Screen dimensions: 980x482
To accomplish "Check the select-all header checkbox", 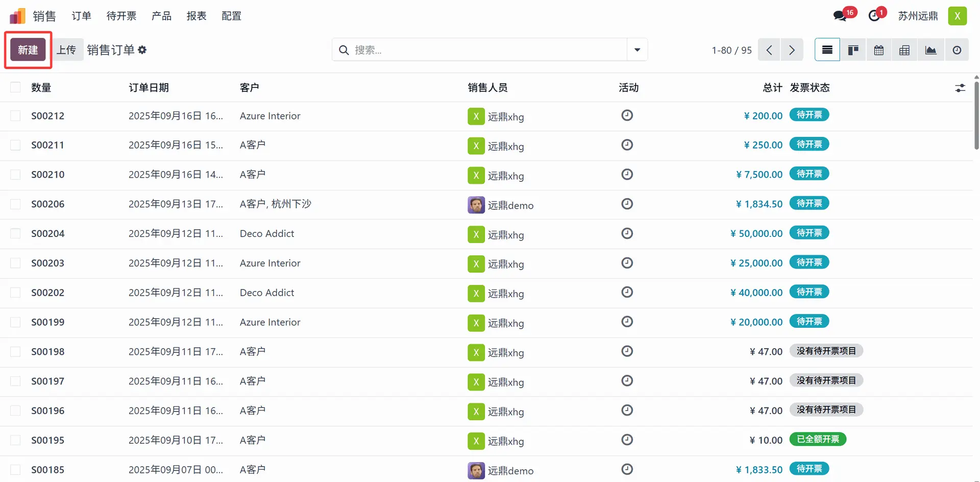I will click(16, 87).
